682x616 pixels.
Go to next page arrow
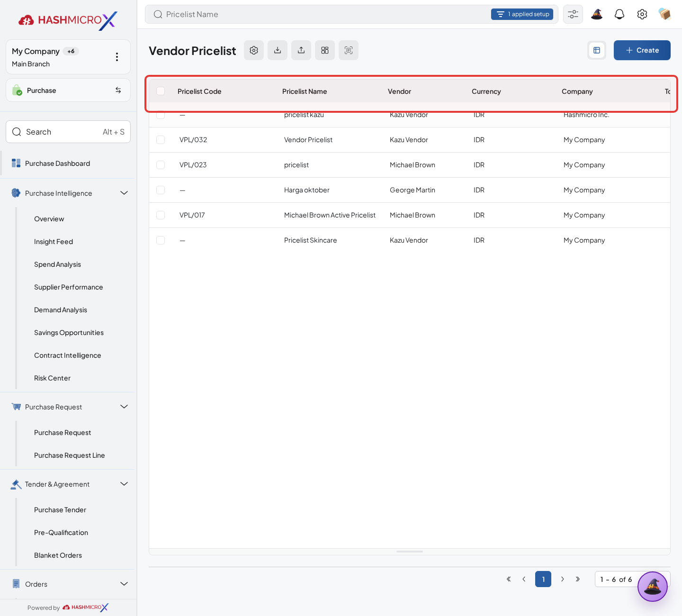(x=563, y=579)
